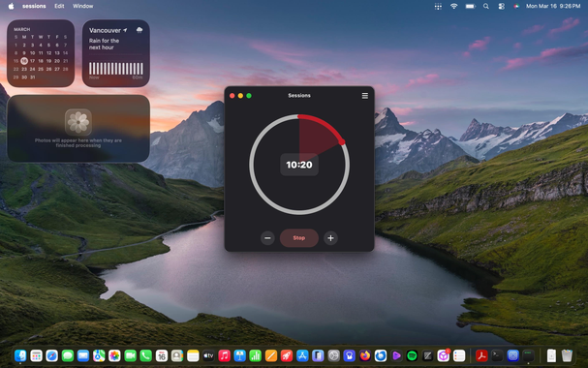
Task: Open the Edit menu
Action: [x=59, y=6]
